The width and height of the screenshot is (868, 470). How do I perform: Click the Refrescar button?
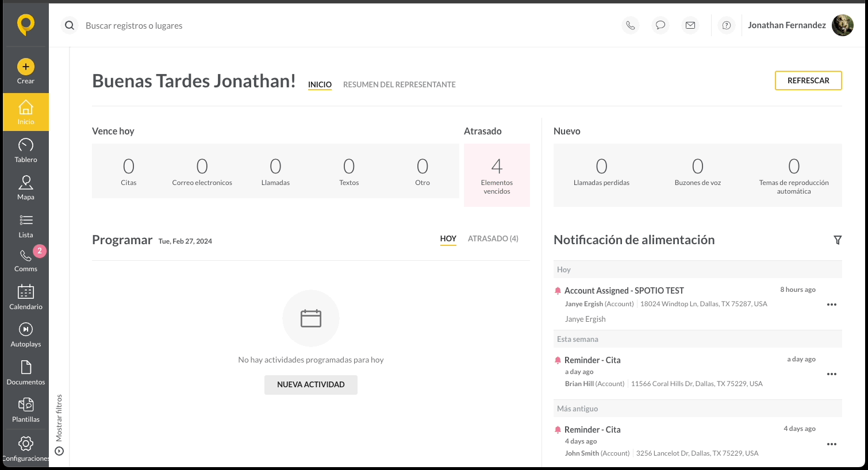[x=808, y=80]
